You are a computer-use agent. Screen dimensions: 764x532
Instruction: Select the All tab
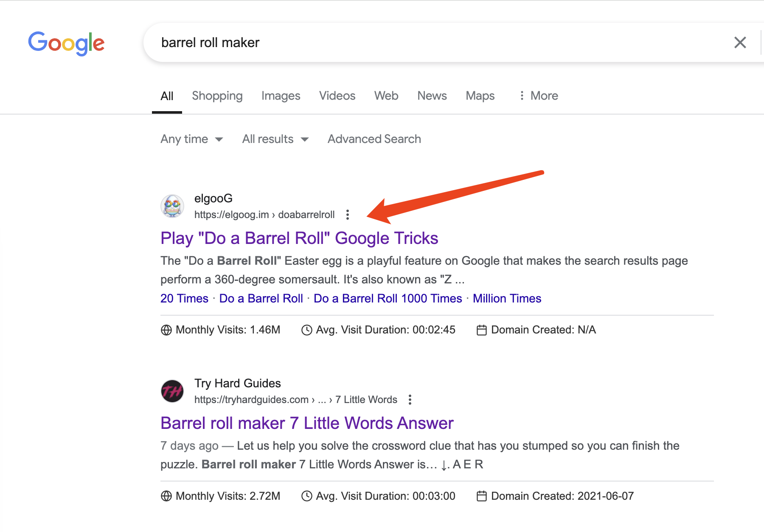(167, 96)
